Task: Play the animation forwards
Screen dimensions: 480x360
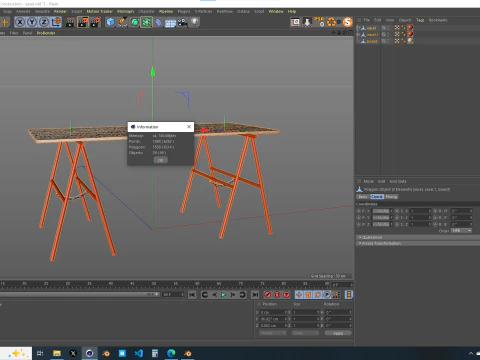Action: pyautogui.click(x=223, y=295)
